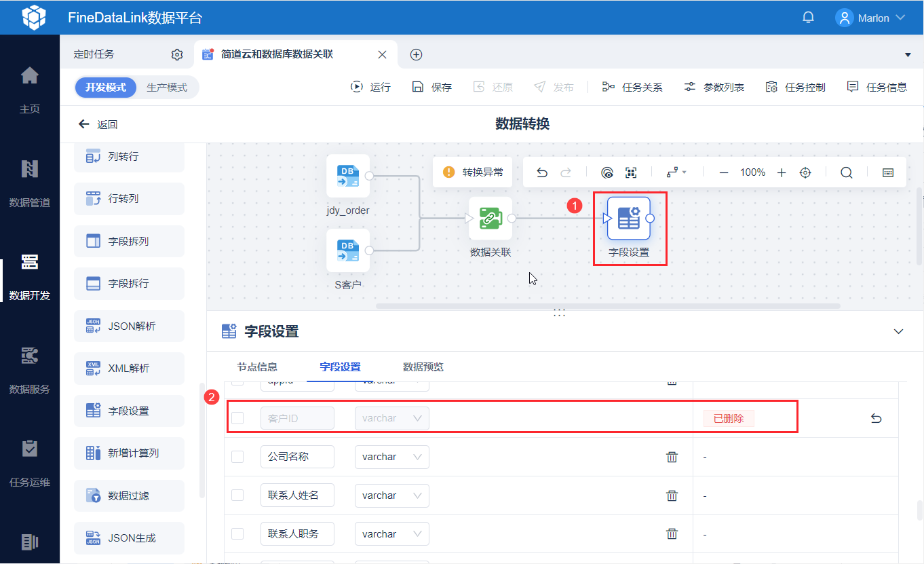Collapse the 字段设置 bottom panel
Viewport: 924px width, 564px height.
899,331
